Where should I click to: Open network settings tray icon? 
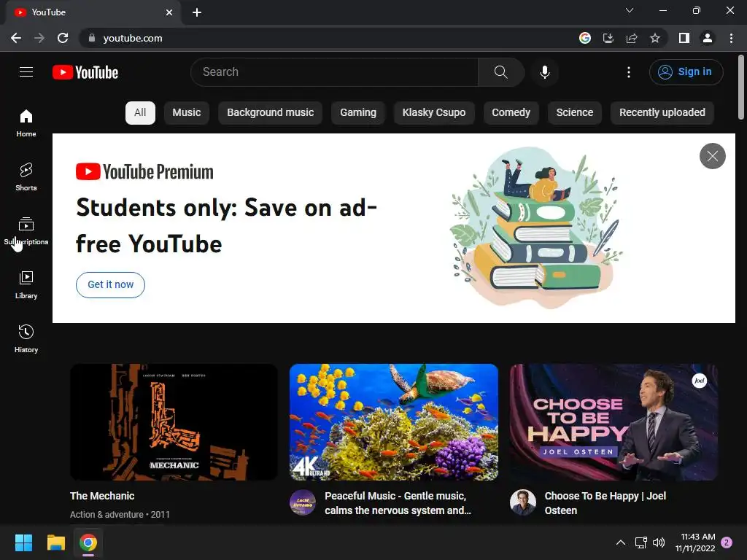coord(640,542)
